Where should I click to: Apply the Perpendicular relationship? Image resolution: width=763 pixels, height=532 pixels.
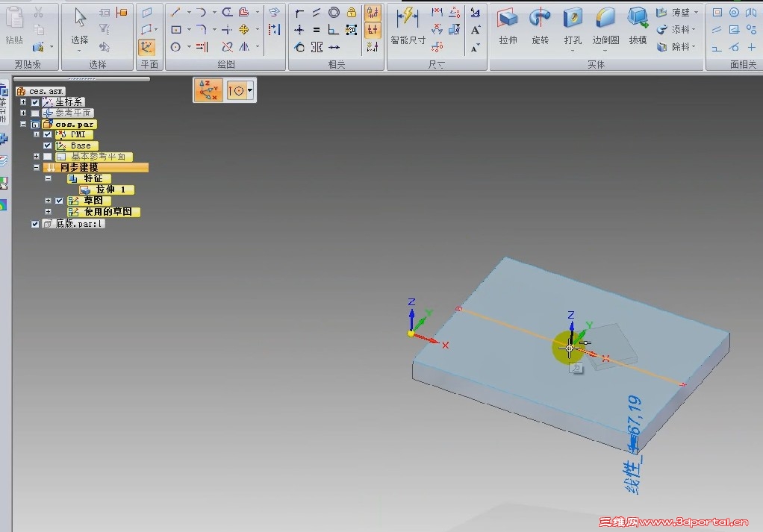pyautogui.click(x=333, y=30)
